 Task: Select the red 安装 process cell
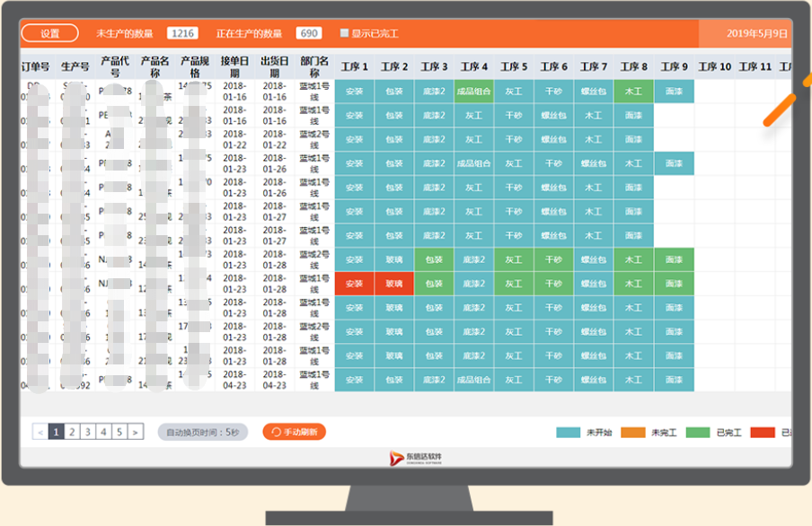point(354,284)
